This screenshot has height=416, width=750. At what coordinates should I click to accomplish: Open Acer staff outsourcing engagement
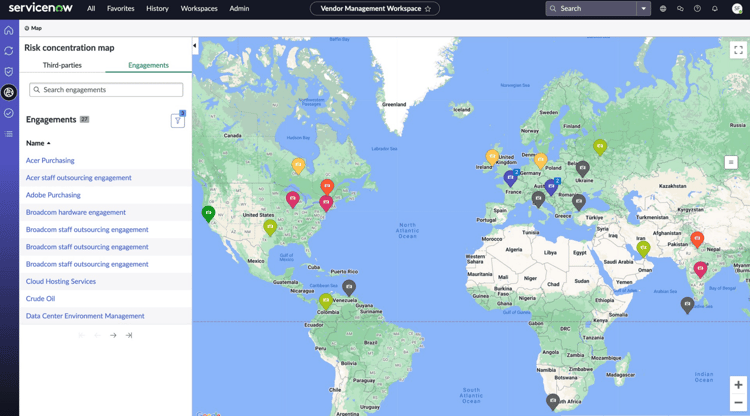78,177
